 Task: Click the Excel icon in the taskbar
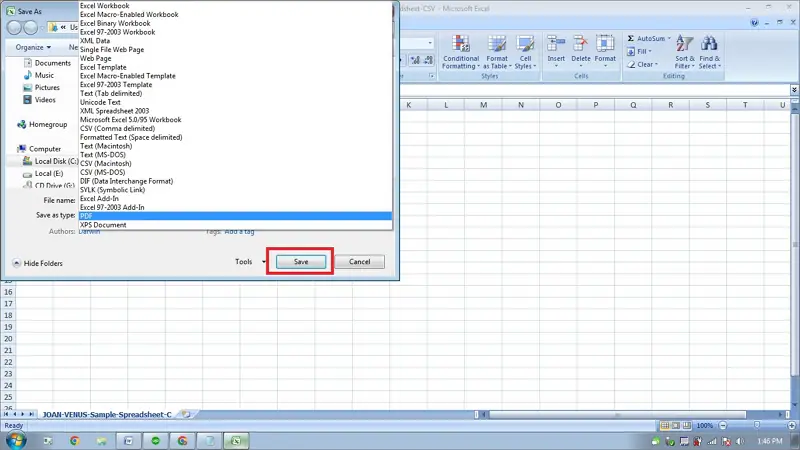(x=236, y=440)
